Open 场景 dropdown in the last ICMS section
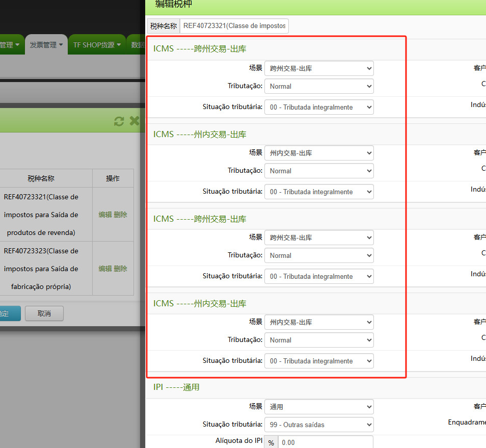The height and width of the screenshot is (448, 486). pos(318,322)
